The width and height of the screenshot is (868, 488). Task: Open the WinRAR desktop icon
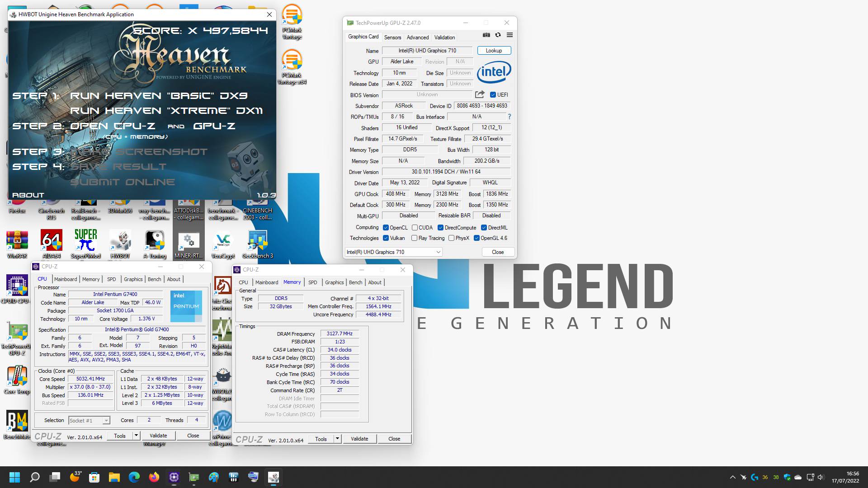17,244
